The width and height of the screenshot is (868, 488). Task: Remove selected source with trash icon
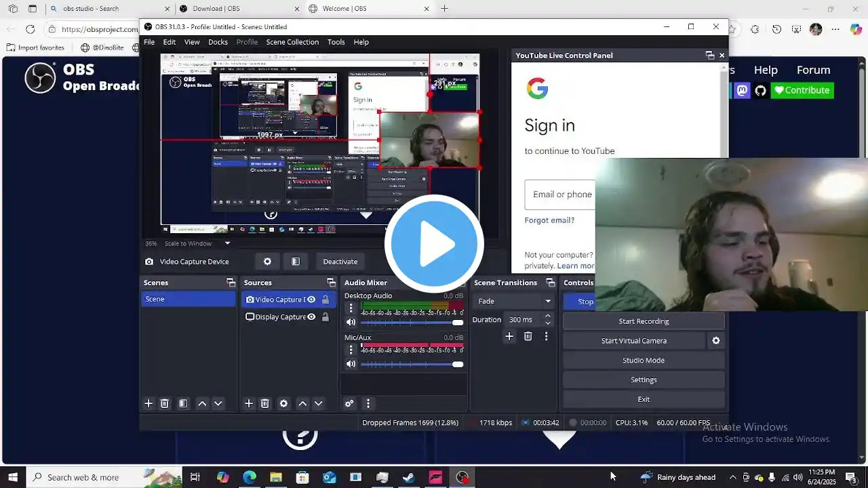coord(265,403)
